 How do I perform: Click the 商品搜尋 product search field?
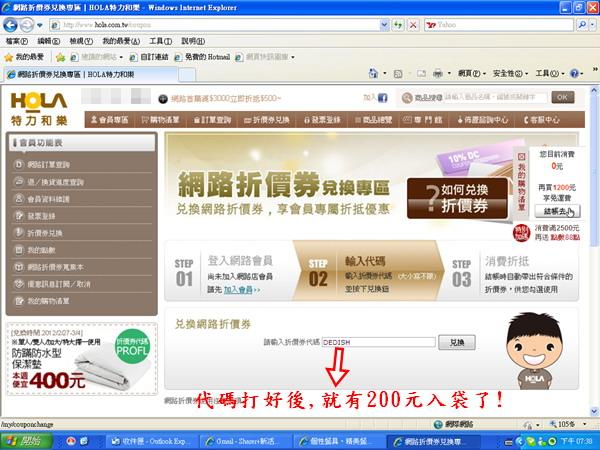(x=495, y=98)
